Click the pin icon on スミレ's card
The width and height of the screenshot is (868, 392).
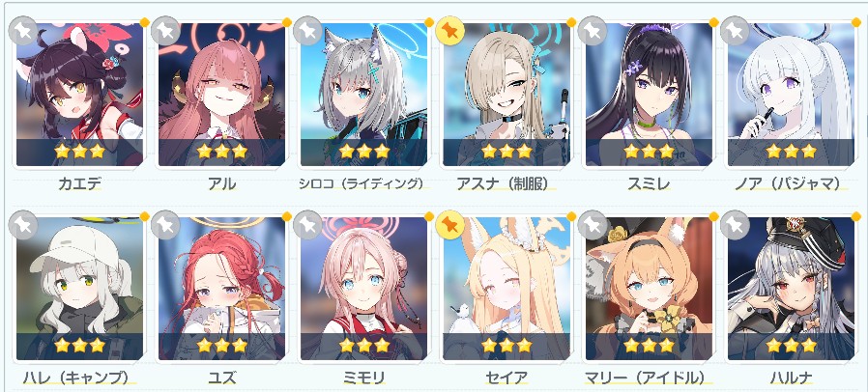[x=593, y=31]
